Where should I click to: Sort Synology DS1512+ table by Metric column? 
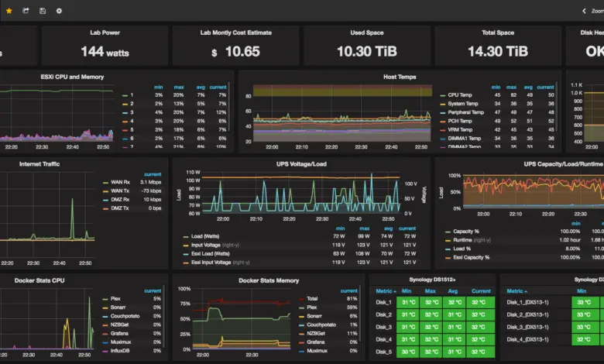pos(386,291)
